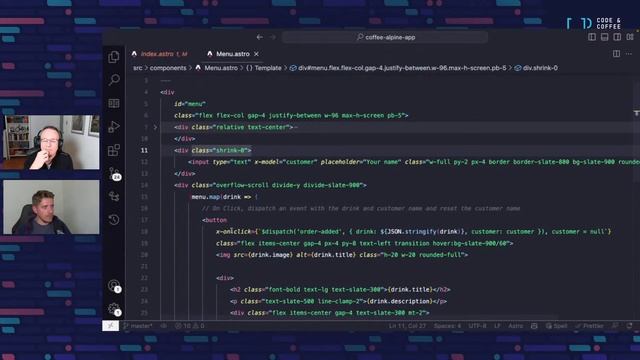640x360 pixels.
Task: Click '{drink.title}' inside the h2 line
Action: (410, 290)
